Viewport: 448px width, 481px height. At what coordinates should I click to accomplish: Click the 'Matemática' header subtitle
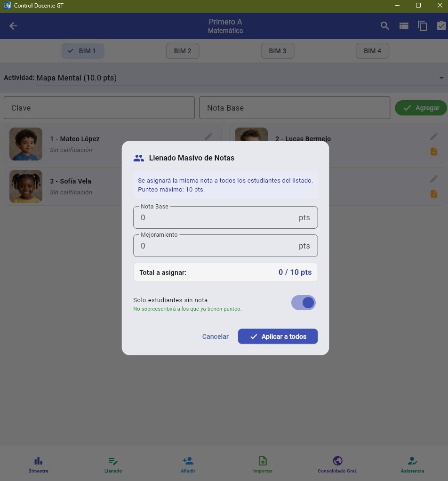(x=225, y=31)
